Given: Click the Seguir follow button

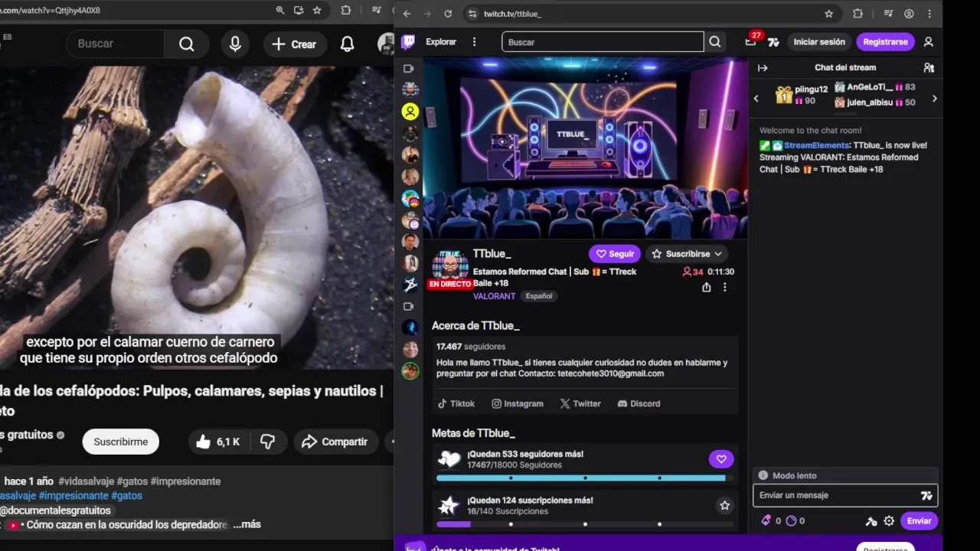Looking at the screenshot, I should point(615,254).
